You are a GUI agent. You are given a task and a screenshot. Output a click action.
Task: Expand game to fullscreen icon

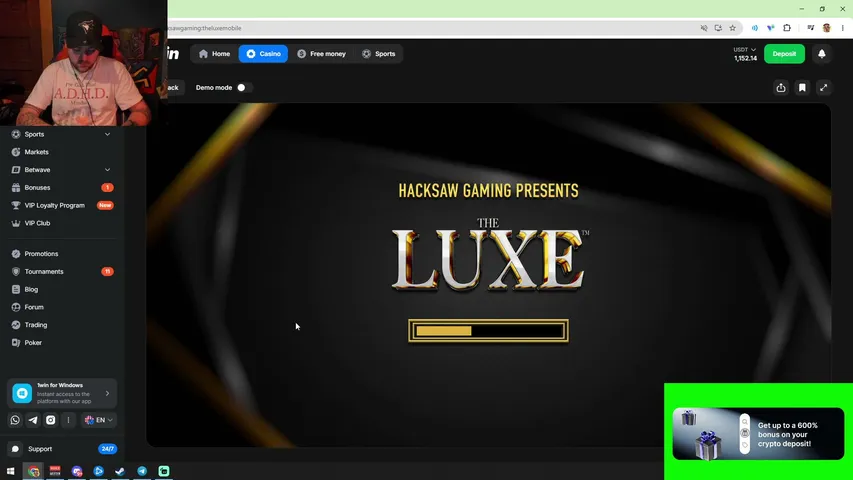824,88
